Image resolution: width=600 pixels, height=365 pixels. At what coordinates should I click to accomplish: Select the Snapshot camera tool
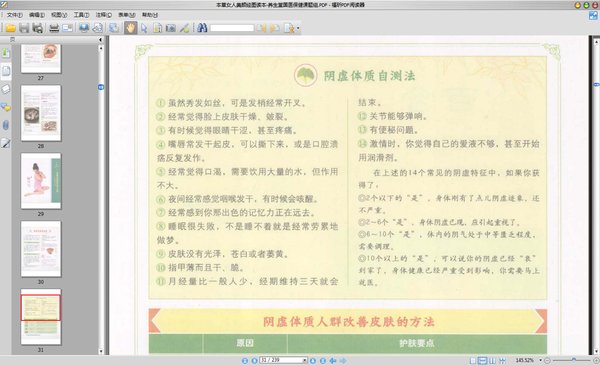(171, 28)
